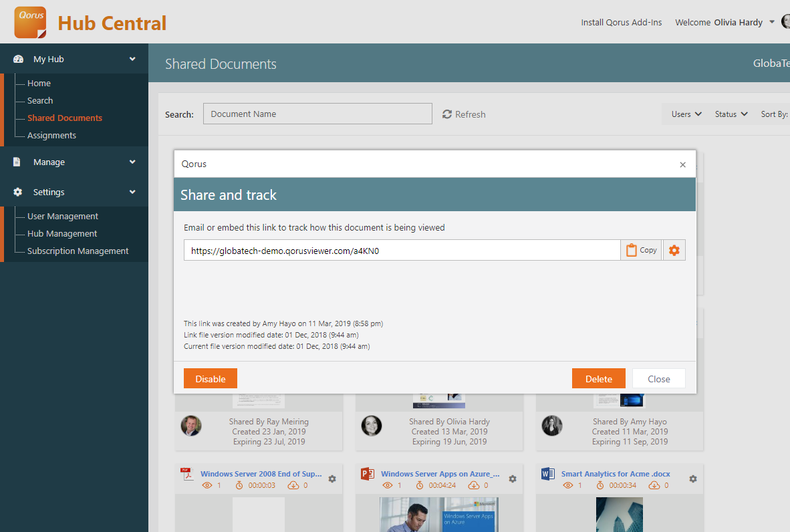Open Hub Management settings

point(62,234)
